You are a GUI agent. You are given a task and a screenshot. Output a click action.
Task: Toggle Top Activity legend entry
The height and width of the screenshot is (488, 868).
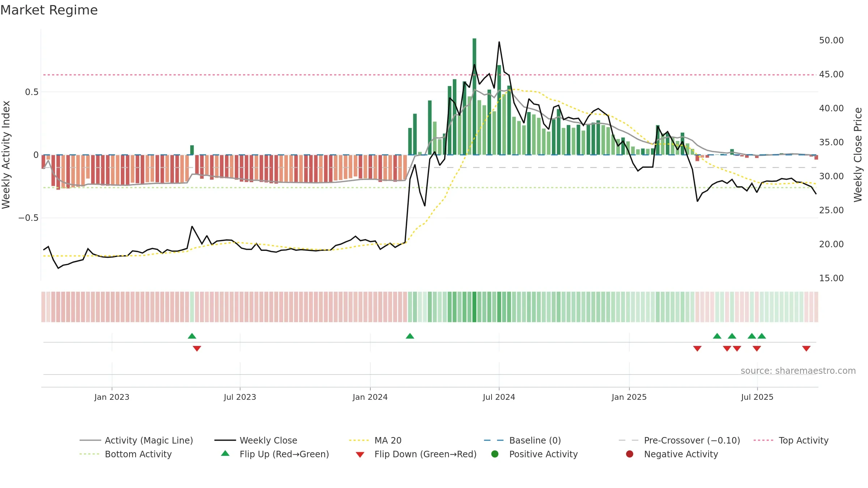click(x=791, y=440)
